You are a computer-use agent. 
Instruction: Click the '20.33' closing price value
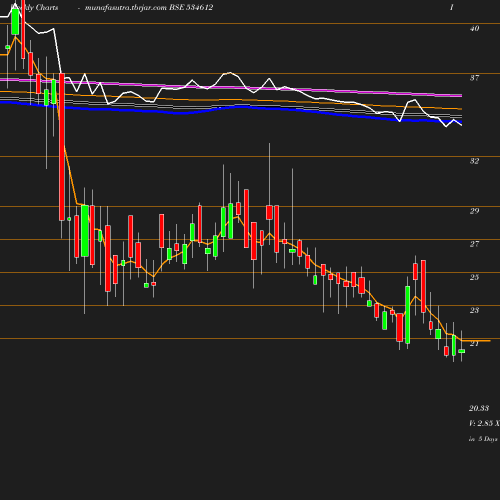479,408
